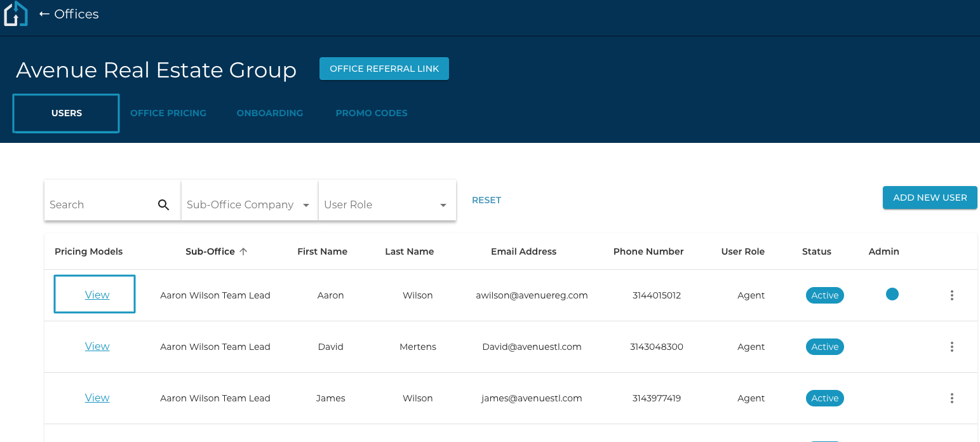Click Active status badge for David Mertens

tap(824, 347)
